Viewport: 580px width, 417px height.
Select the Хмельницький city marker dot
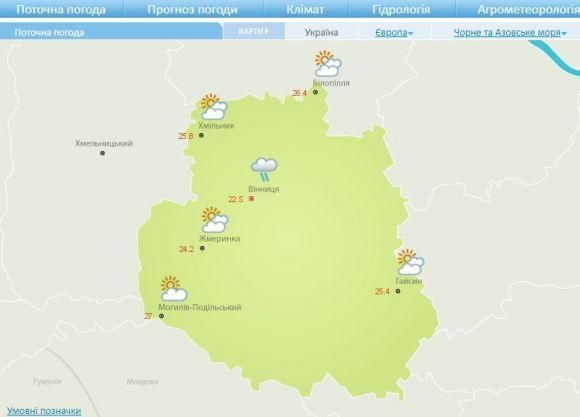pyautogui.click(x=102, y=153)
